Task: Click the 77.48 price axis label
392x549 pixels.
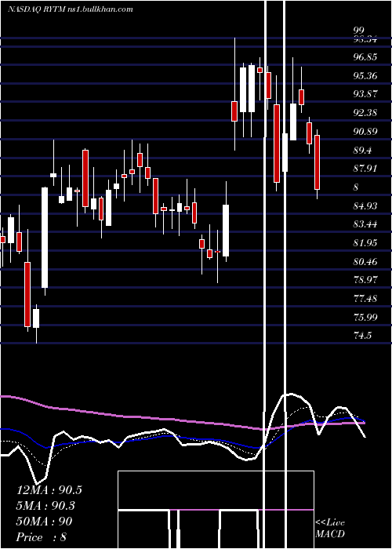Action: click(x=365, y=299)
